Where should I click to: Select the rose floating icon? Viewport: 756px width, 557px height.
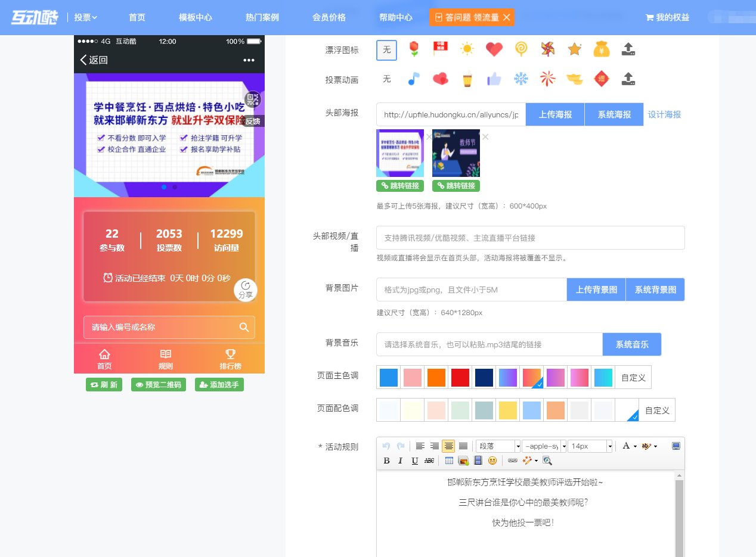413,50
